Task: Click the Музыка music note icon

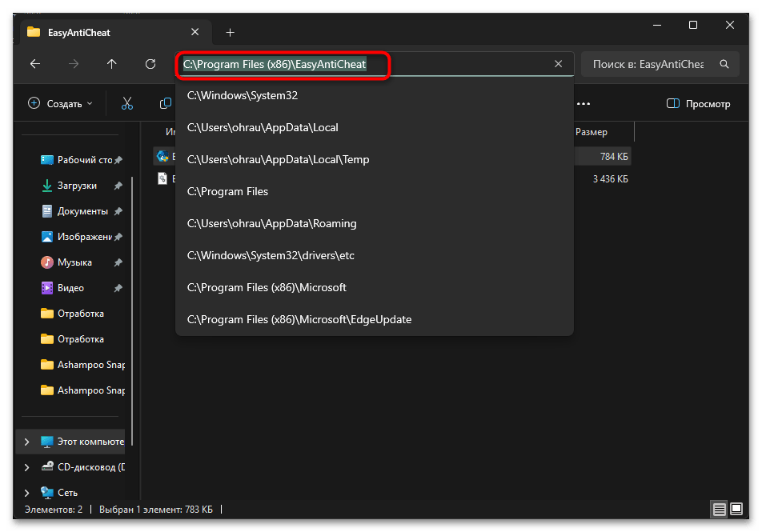Action: (47, 262)
